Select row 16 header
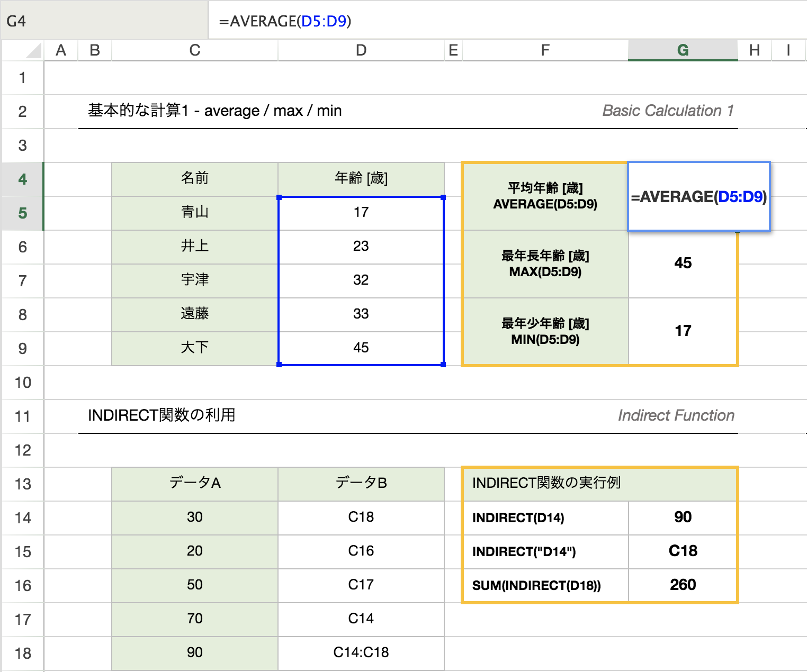The image size is (807, 672). coord(22,586)
